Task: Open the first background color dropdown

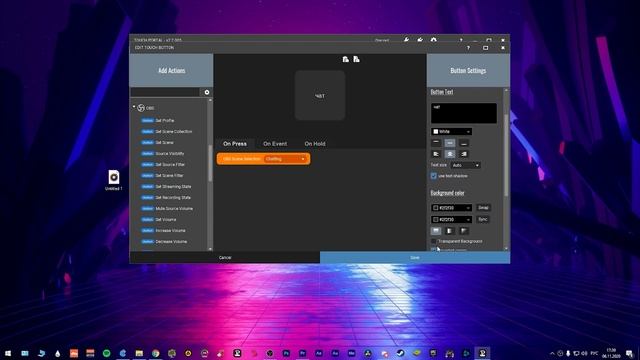Action: coord(451,208)
